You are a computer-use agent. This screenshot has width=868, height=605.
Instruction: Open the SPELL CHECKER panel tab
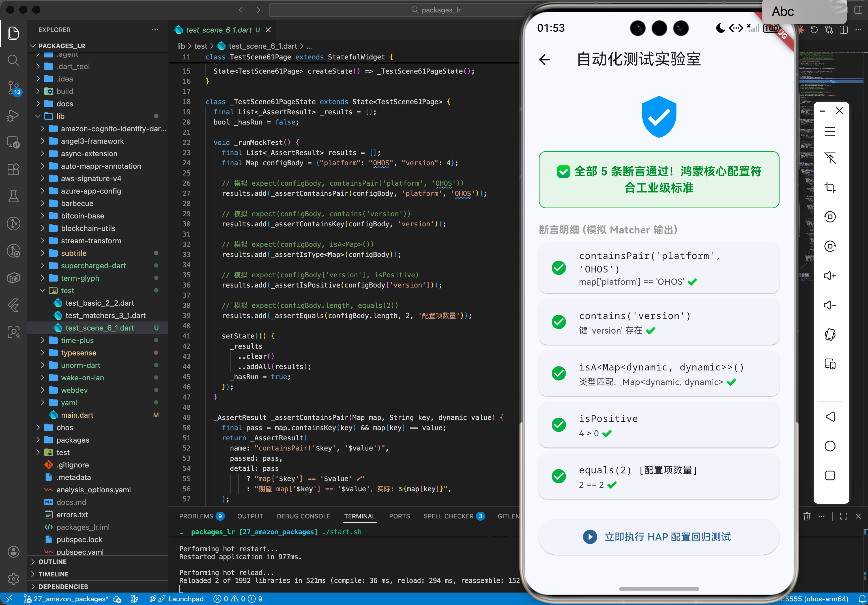tap(449, 516)
